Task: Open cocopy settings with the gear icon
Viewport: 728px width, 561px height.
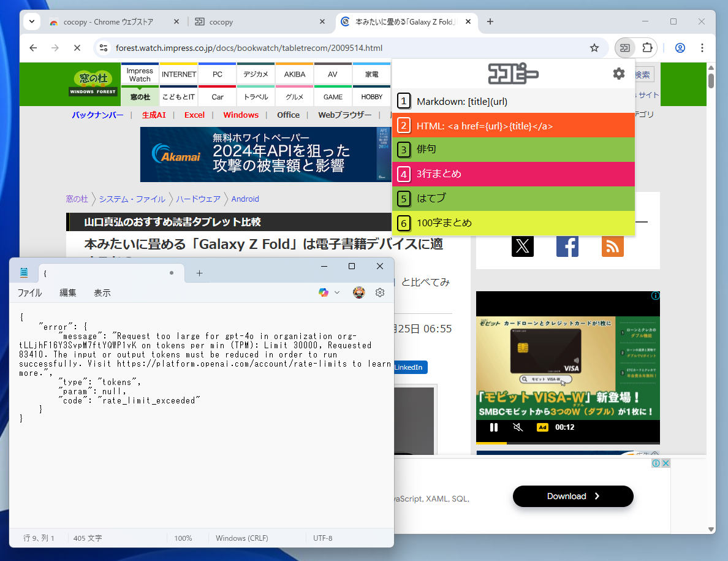Action: pyautogui.click(x=618, y=73)
